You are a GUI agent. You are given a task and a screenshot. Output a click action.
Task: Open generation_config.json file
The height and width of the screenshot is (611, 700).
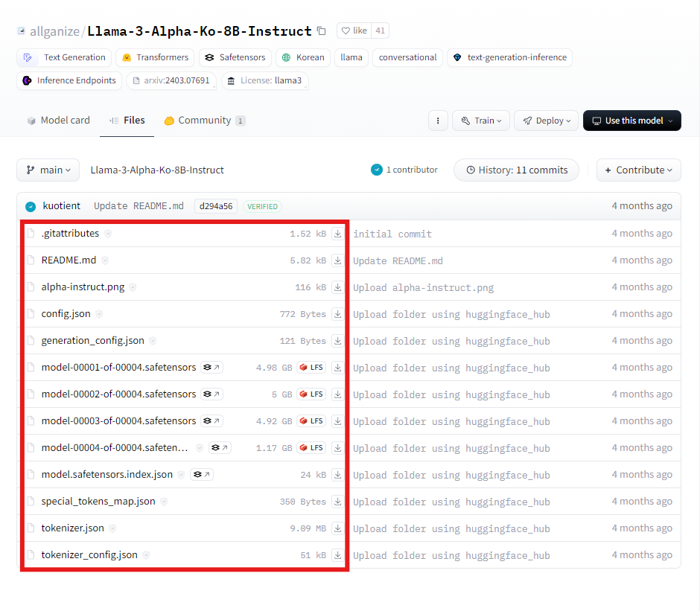(x=93, y=341)
